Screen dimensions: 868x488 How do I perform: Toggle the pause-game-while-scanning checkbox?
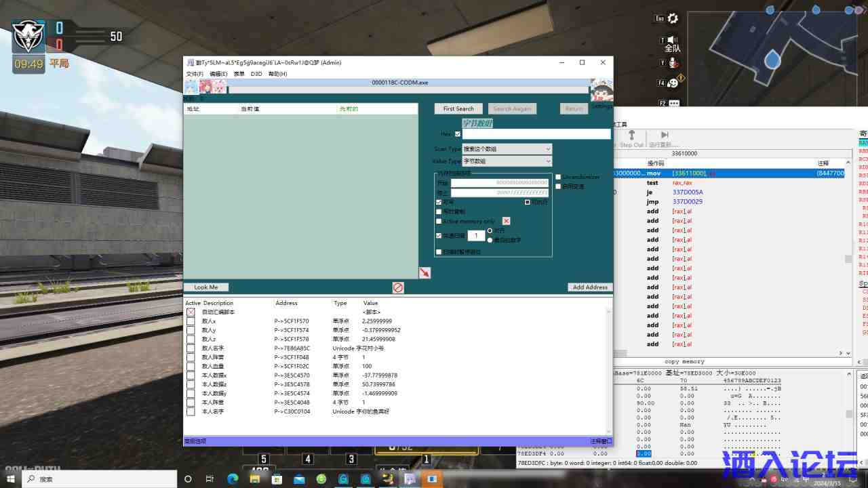tap(439, 251)
